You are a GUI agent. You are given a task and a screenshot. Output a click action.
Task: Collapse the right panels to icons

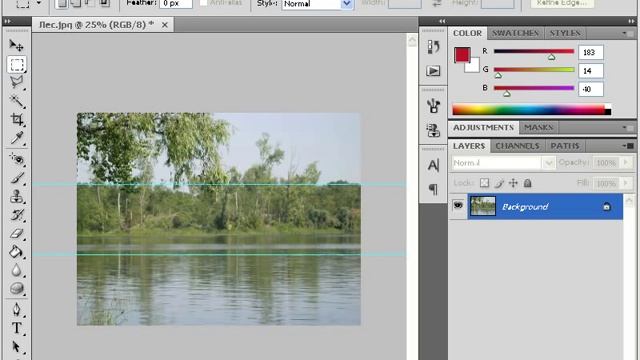(x=631, y=21)
